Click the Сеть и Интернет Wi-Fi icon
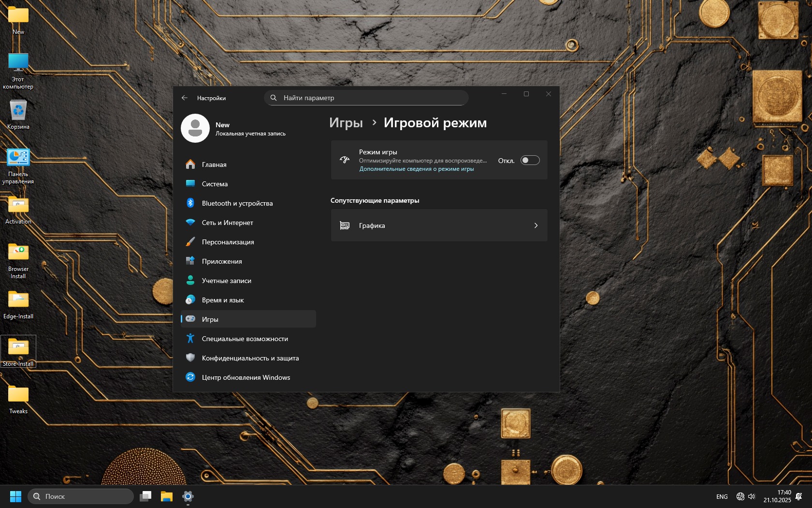 point(190,223)
